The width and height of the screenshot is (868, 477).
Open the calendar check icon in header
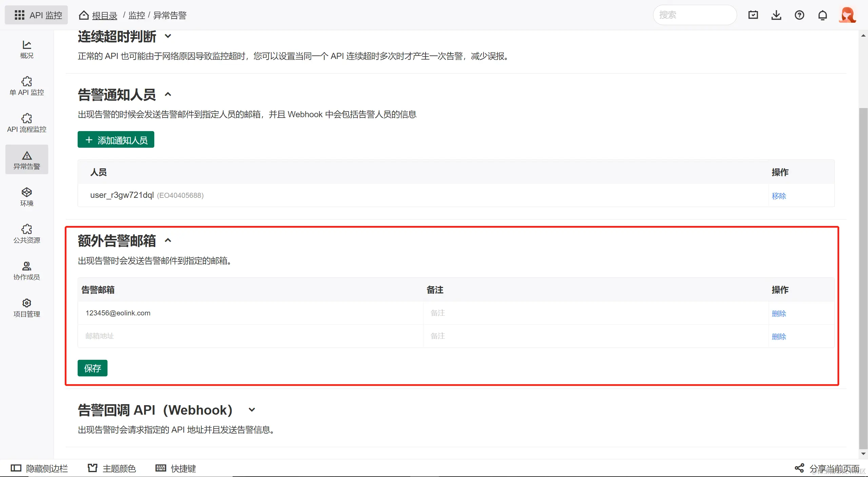coord(753,15)
